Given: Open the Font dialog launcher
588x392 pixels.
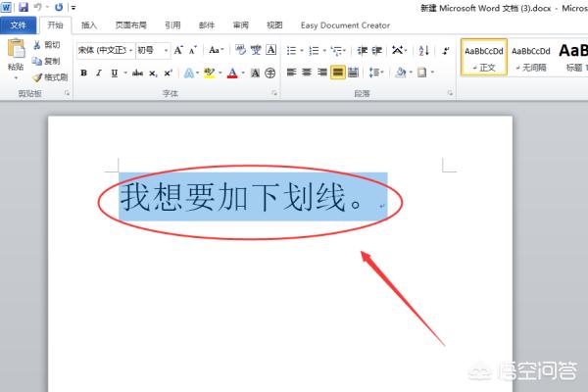Looking at the screenshot, I should click(x=274, y=93).
